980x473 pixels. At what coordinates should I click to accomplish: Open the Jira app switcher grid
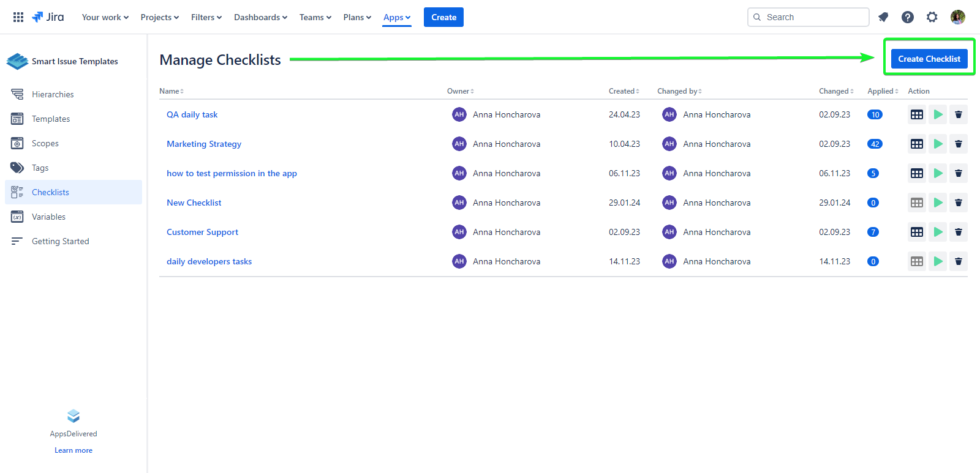(x=18, y=17)
